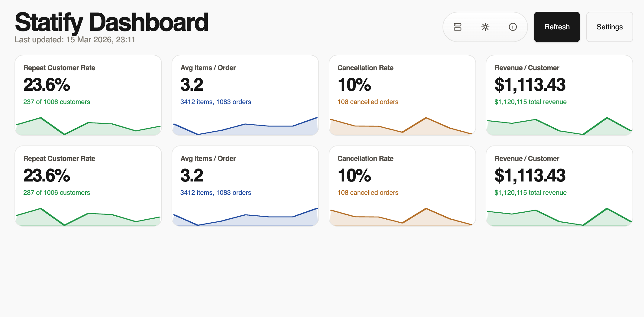The width and height of the screenshot is (644, 317).
Task: Click the top-row '$1,120,115 total revenue' text
Action: [530, 102]
